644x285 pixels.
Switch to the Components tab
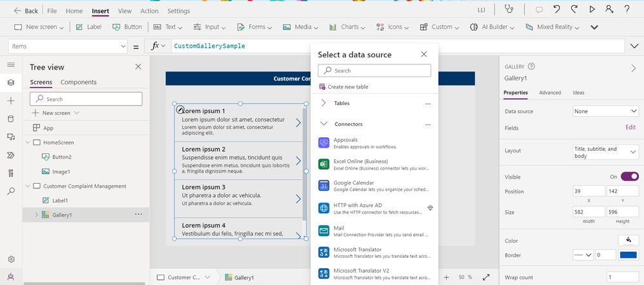click(78, 82)
